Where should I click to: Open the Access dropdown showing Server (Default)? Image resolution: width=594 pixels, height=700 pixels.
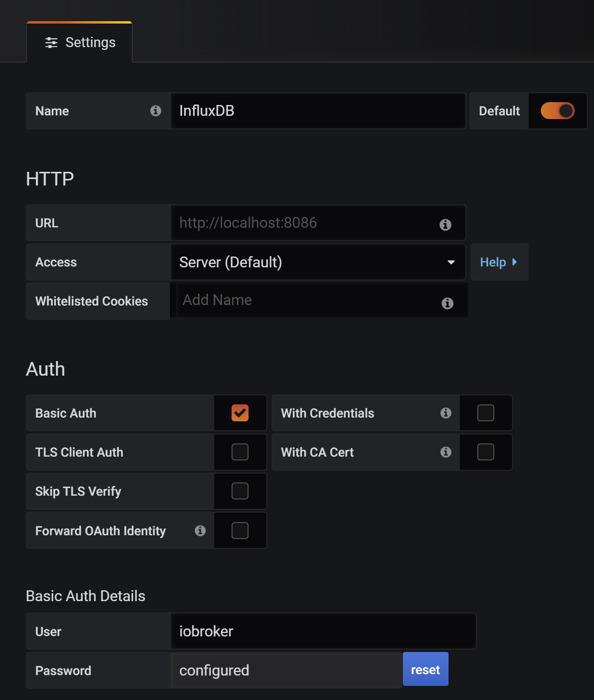(x=318, y=262)
